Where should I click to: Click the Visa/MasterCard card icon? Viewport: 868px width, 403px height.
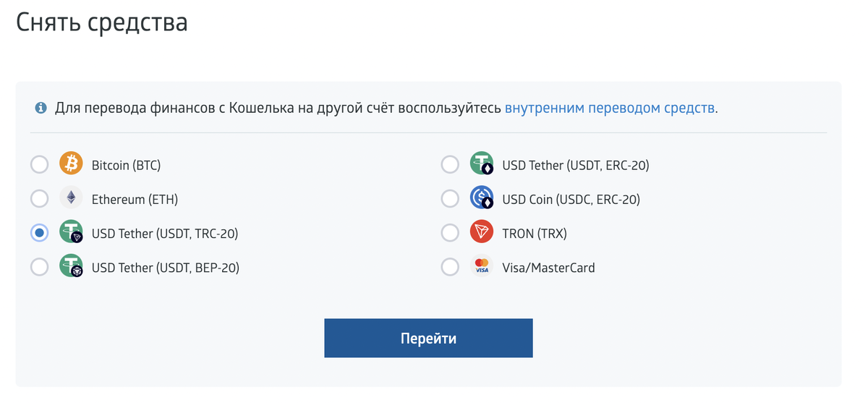coord(481,266)
